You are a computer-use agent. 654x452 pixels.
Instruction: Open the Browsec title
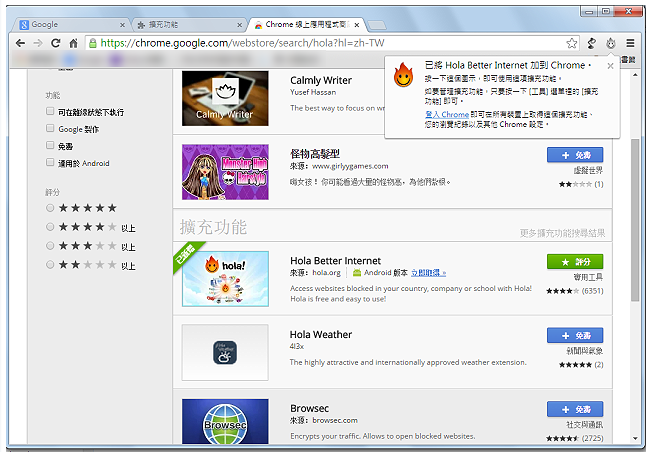309,409
